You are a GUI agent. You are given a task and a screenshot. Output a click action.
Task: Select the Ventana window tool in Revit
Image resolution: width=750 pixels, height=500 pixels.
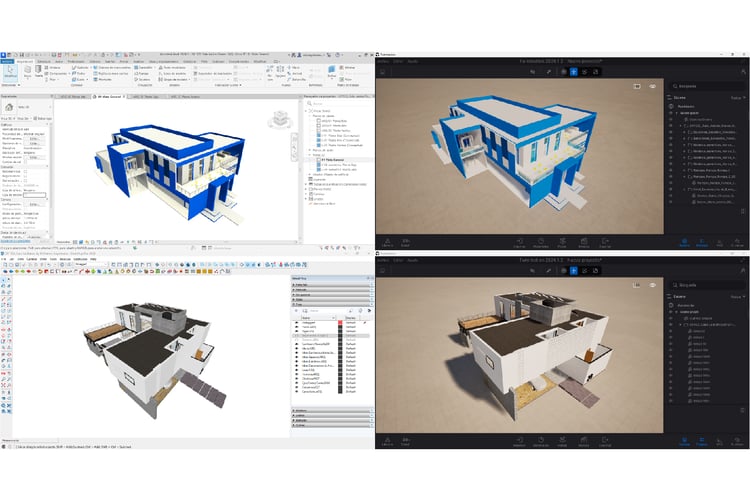pos(52,68)
